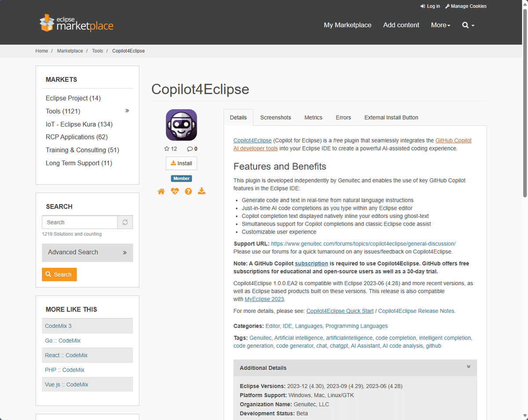528x420 pixels.
Task: Click the orange question mark support icon
Action: [x=188, y=191]
